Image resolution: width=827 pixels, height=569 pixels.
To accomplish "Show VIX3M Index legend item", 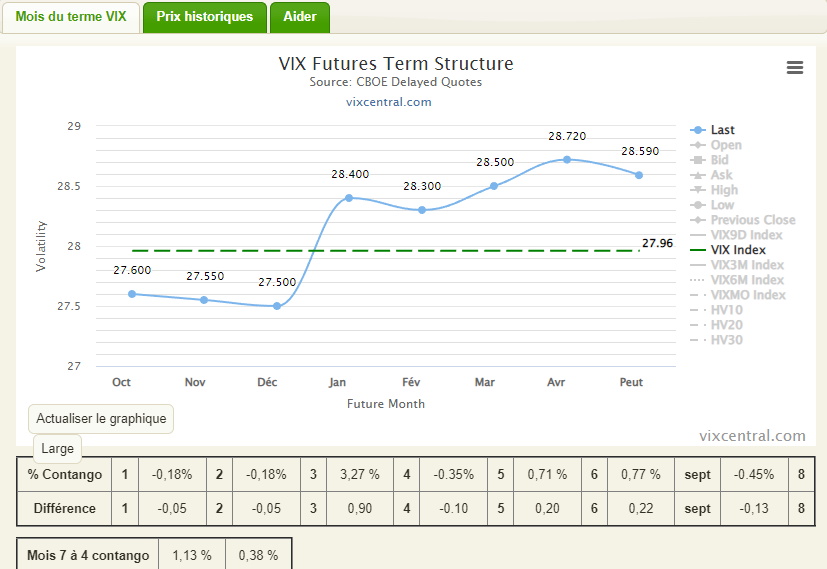I will (747, 265).
